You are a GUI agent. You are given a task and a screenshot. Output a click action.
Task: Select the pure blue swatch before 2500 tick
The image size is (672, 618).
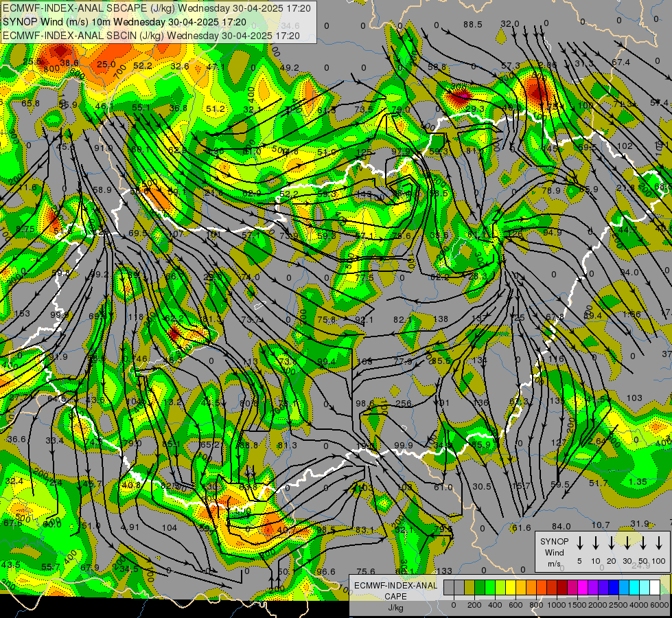click(613, 587)
